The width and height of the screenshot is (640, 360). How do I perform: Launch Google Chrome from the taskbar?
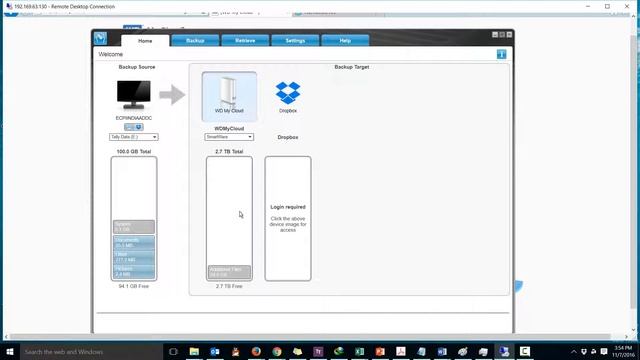coord(277,351)
